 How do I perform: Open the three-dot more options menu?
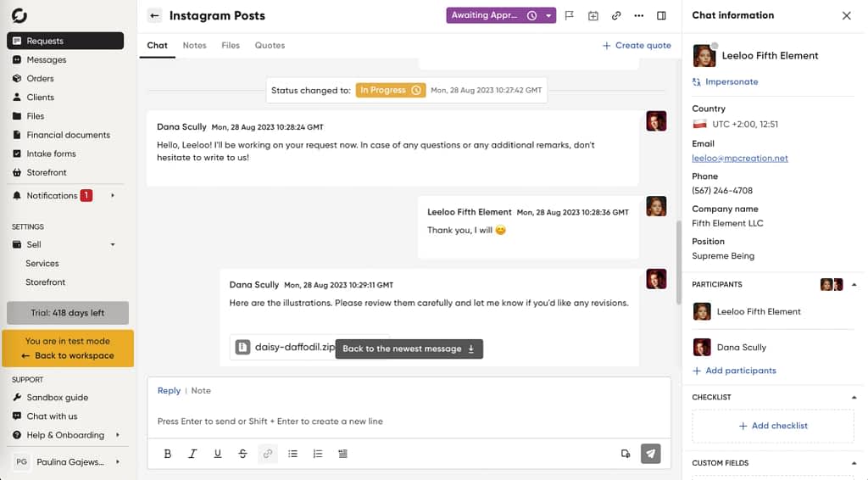click(x=639, y=15)
